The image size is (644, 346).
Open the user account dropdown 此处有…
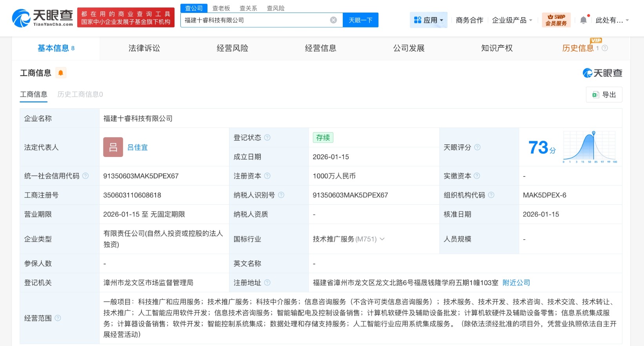(x=612, y=20)
